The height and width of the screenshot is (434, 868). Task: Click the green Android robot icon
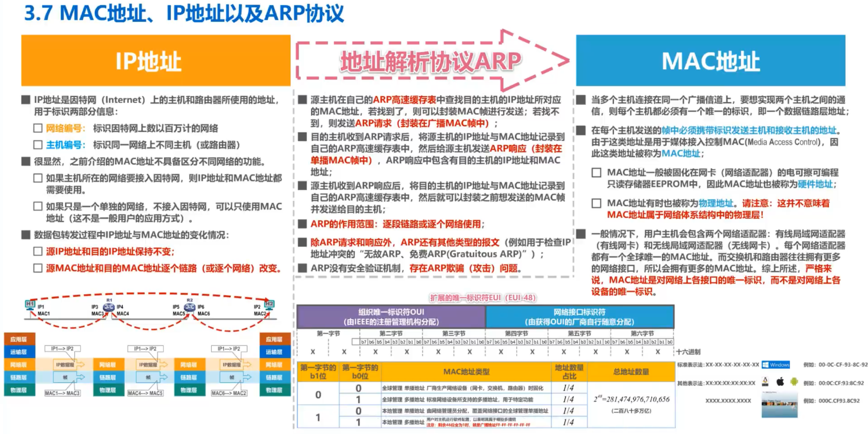794,382
